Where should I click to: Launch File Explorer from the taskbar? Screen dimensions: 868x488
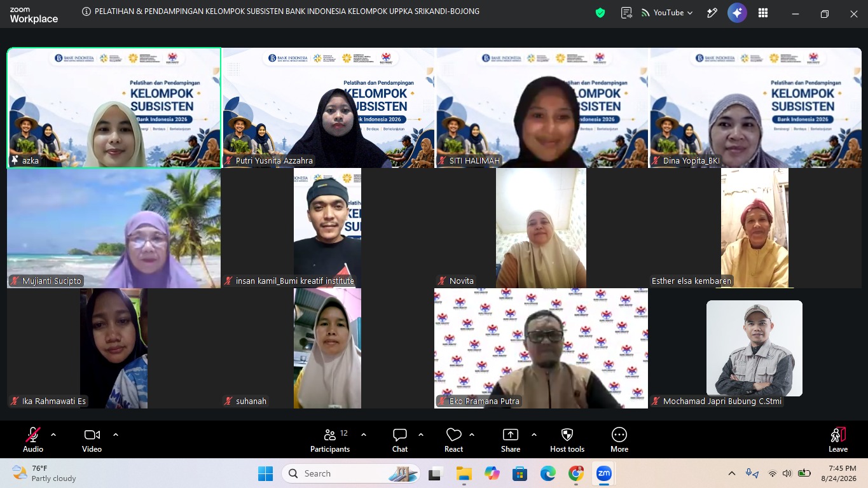pyautogui.click(x=464, y=473)
